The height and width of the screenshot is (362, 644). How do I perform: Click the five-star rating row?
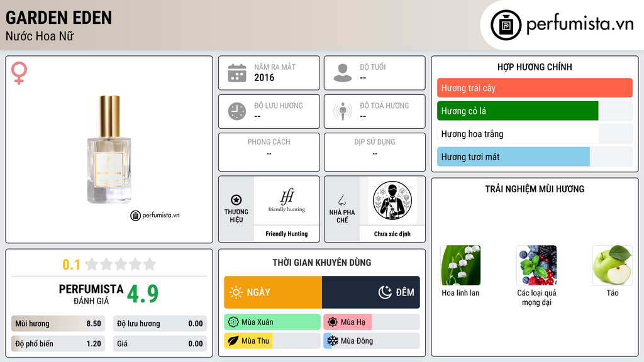121,264
